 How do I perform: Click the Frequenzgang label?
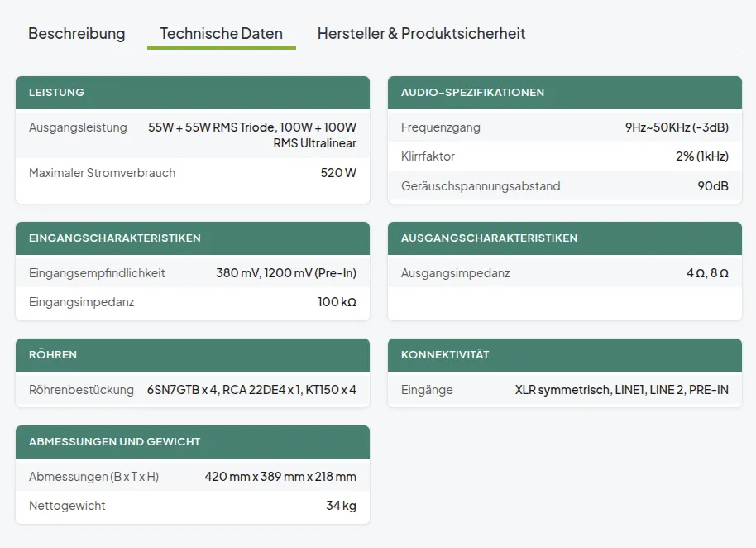(x=441, y=127)
